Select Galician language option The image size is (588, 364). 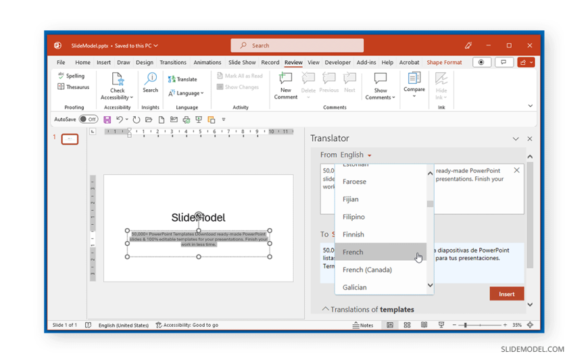tap(381, 287)
